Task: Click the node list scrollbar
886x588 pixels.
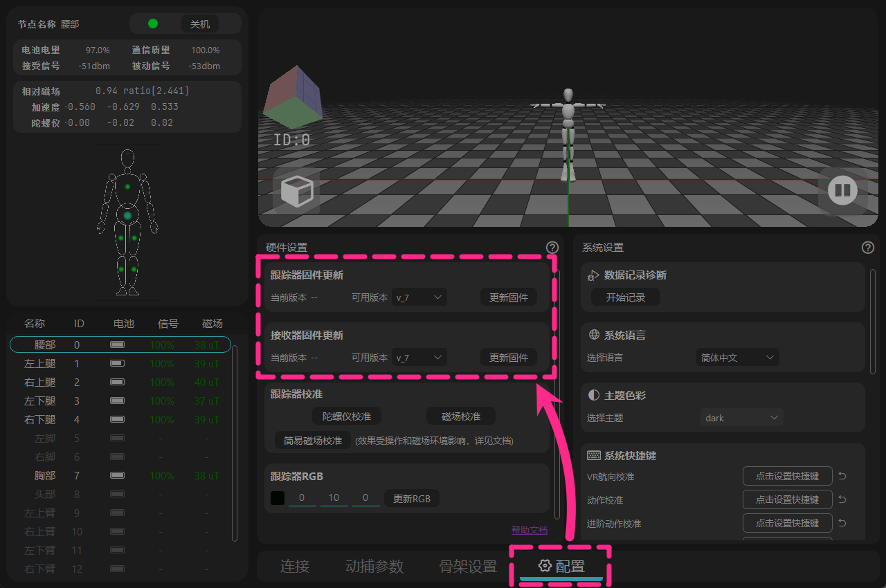Action: (235, 443)
